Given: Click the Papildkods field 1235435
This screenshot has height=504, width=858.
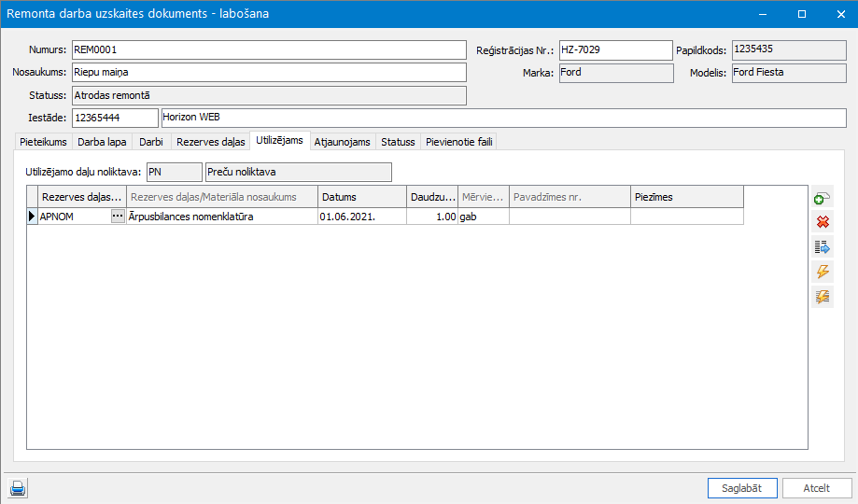Looking at the screenshot, I should (x=789, y=49).
